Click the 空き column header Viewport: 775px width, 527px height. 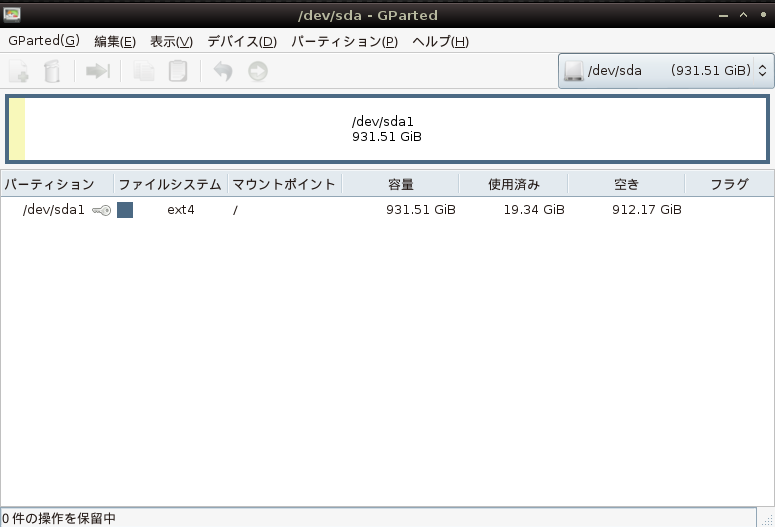[x=626, y=184]
